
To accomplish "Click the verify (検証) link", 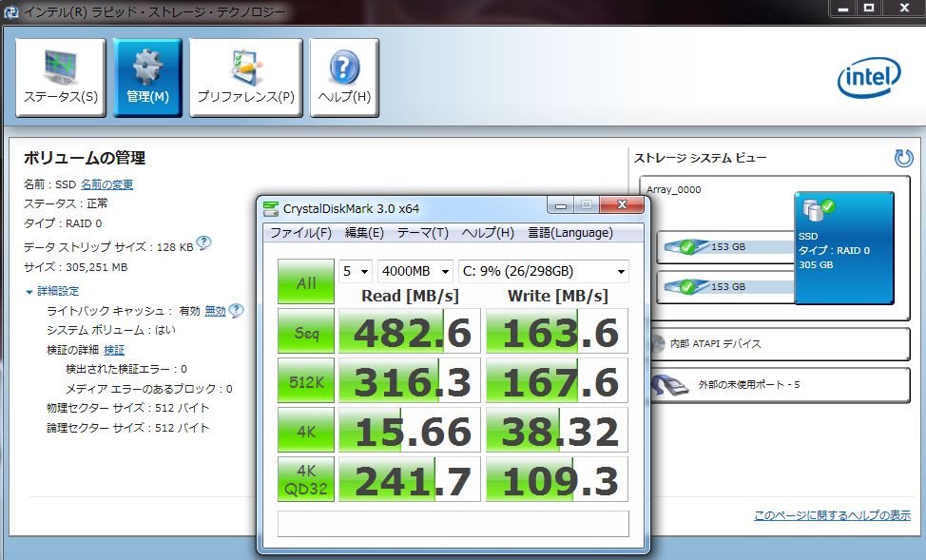I will (x=114, y=350).
